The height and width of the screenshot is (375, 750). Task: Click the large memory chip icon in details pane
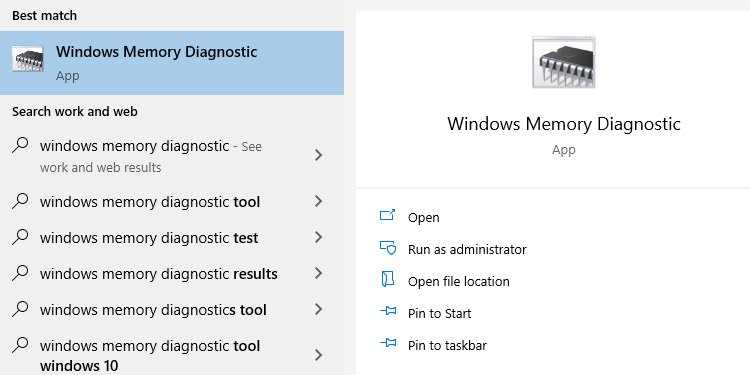[563, 62]
